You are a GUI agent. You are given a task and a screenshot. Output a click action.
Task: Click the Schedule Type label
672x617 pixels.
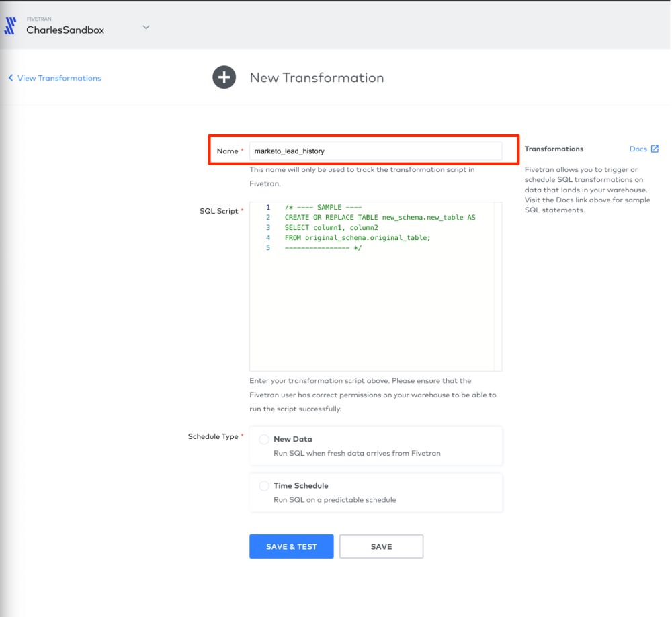click(x=213, y=436)
